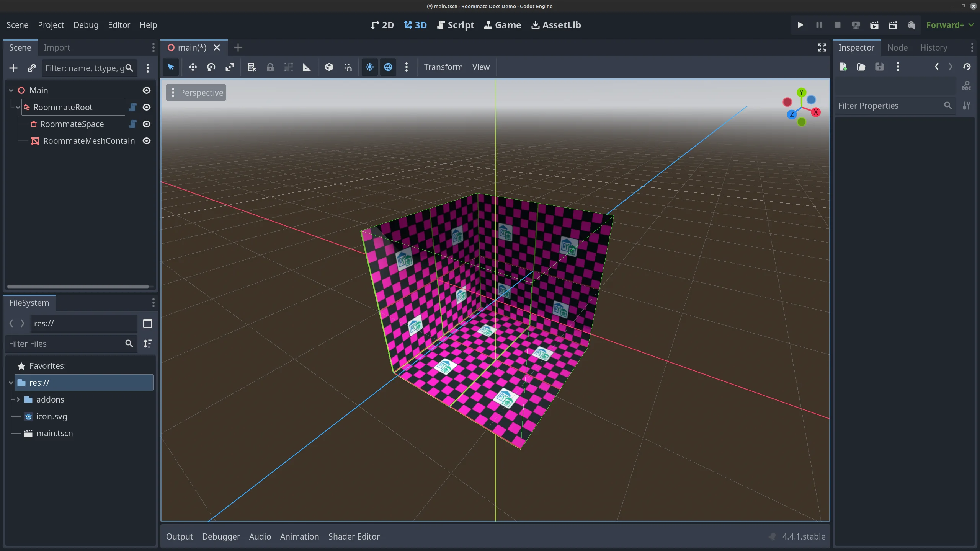Image resolution: width=980 pixels, height=551 pixels.
Task: Select the Move mode tool
Action: (x=193, y=67)
